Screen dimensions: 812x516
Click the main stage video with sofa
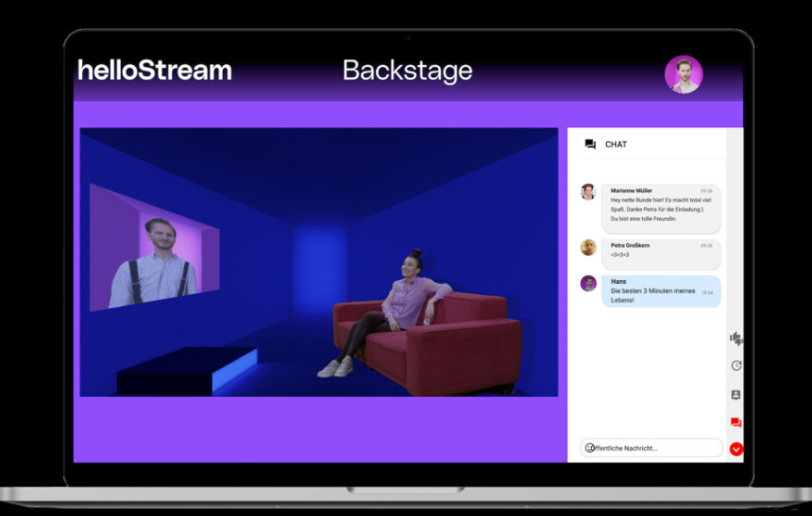[x=318, y=262]
